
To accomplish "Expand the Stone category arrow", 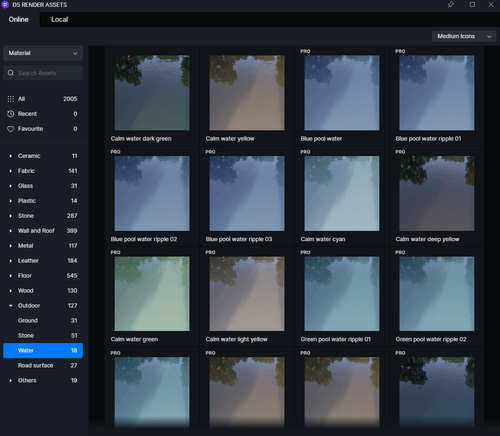I will (11, 216).
